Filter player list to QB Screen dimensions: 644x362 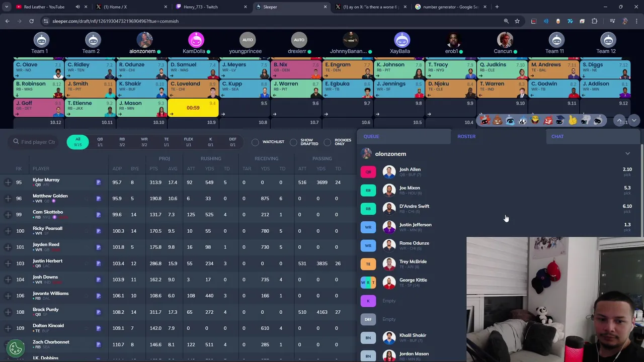point(100,142)
